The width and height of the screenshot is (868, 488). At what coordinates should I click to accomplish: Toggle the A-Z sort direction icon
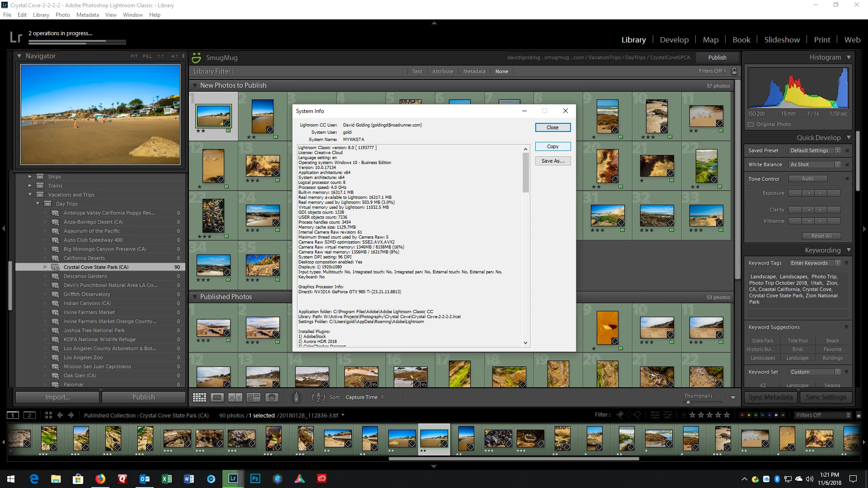point(318,397)
